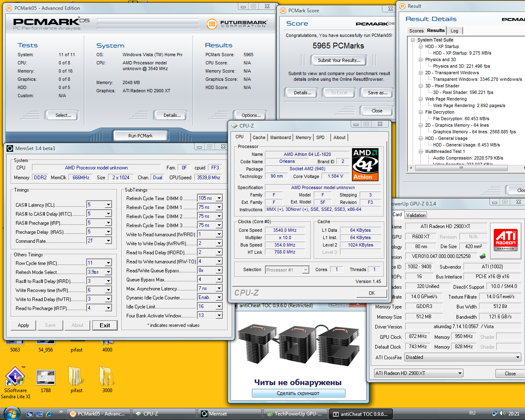The height and width of the screenshot is (420, 525).
Task: Click the PCMark Score window icon
Action: coord(283,10)
